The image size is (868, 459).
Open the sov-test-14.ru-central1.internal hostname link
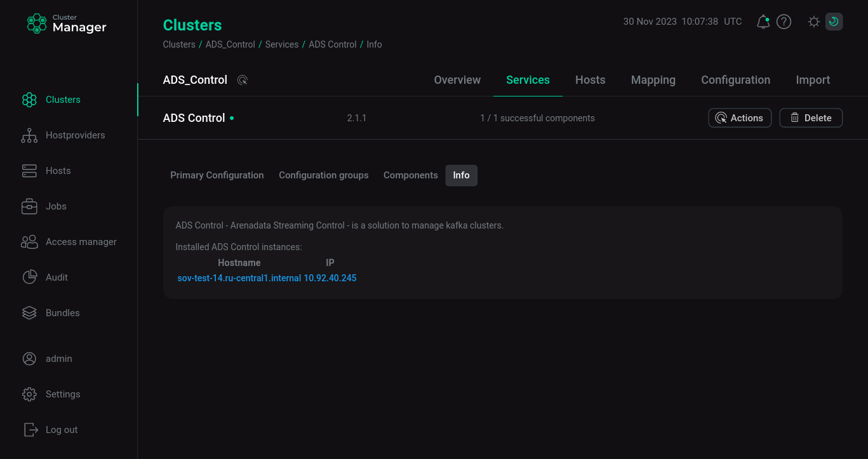coord(239,278)
